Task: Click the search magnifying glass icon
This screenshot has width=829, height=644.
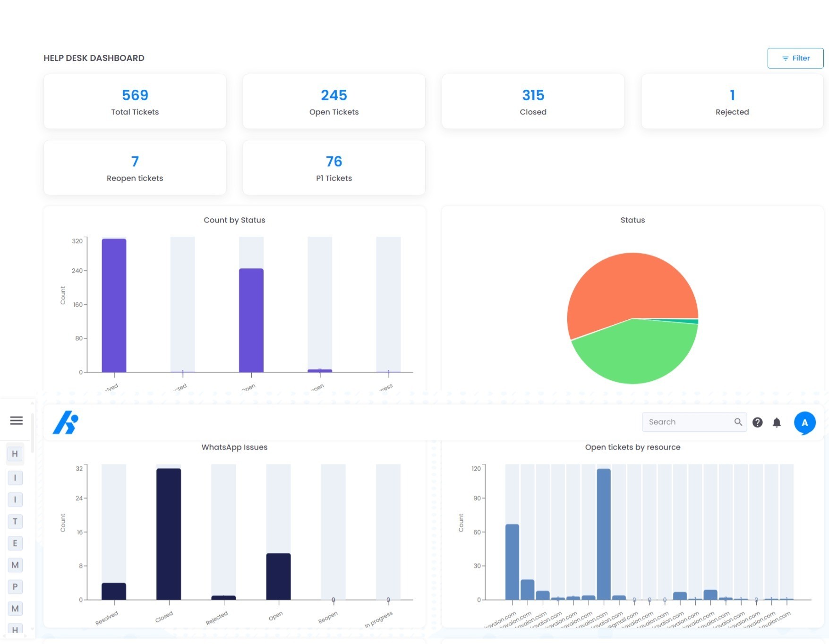Action: coord(738,421)
